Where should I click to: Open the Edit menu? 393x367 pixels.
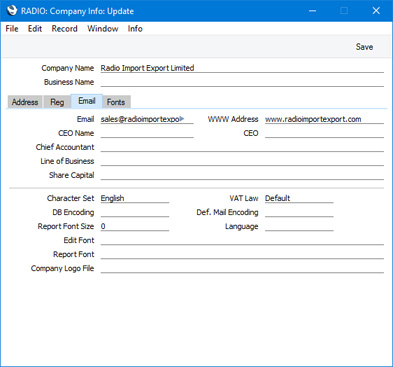[x=35, y=29]
